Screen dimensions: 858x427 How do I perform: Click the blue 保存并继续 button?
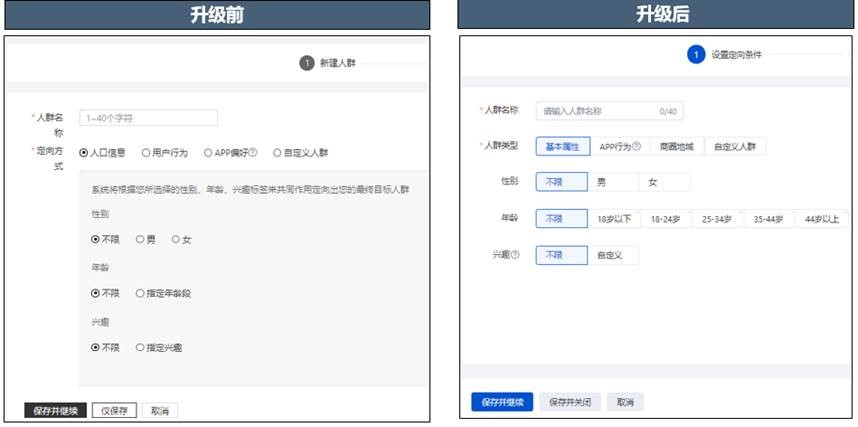502,402
